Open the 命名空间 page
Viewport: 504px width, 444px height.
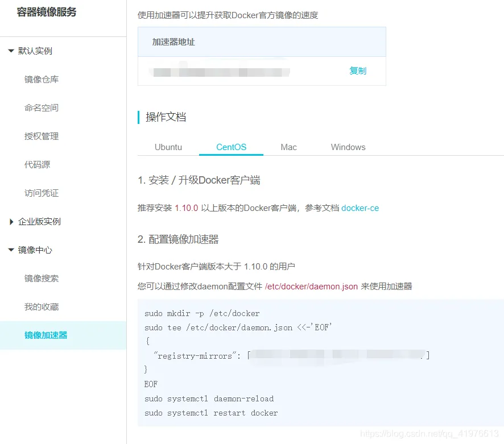point(41,107)
